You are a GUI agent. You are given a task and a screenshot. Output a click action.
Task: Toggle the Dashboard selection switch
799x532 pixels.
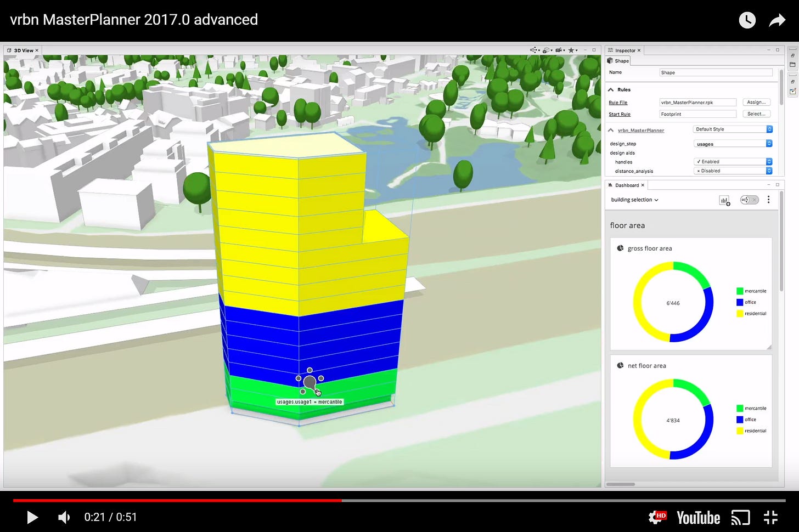(x=749, y=200)
